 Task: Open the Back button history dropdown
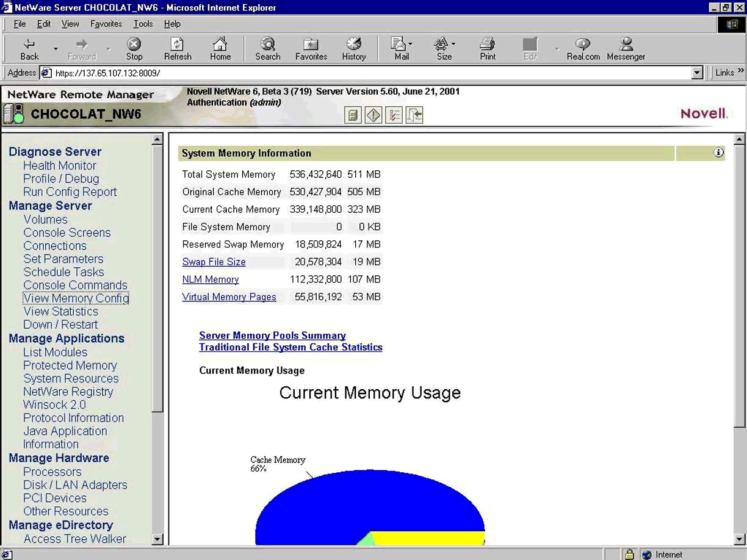coord(56,49)
